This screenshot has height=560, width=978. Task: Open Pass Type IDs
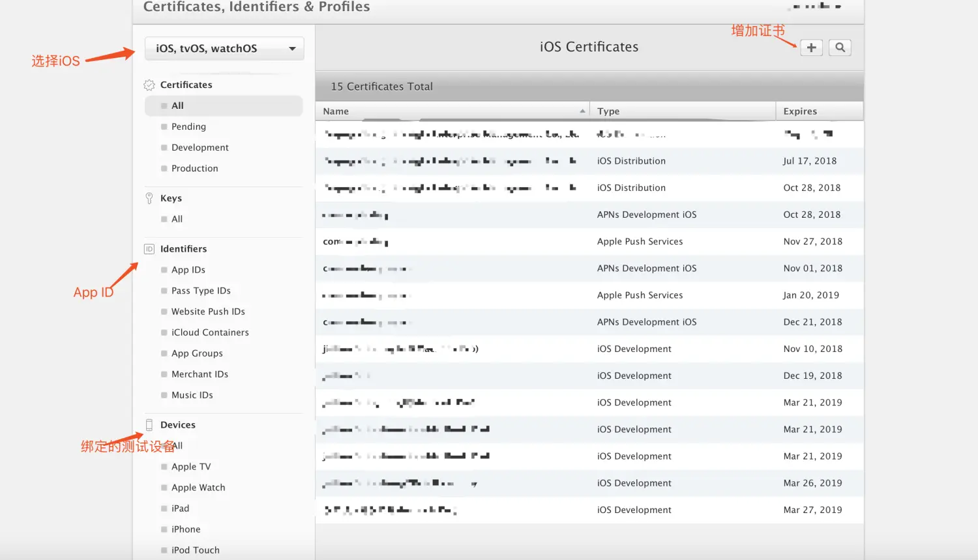point(201,291)
